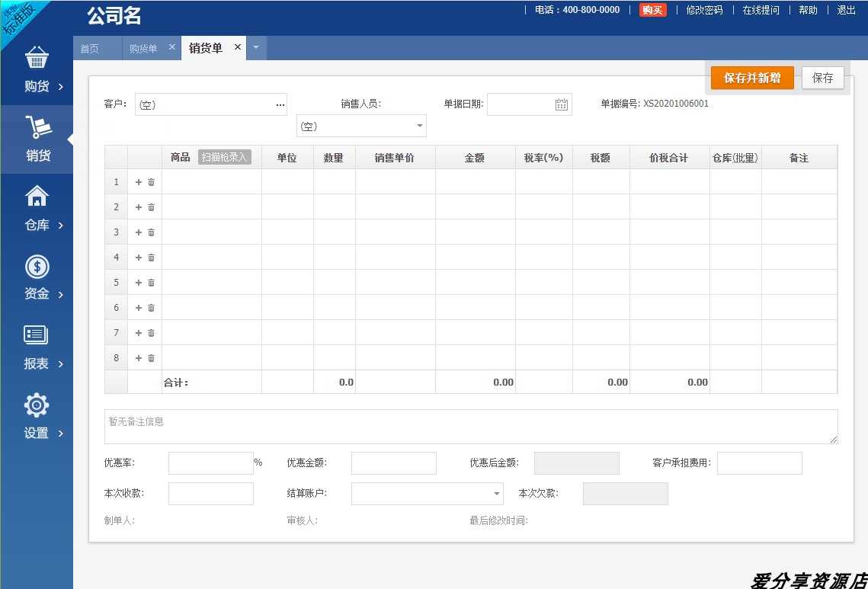Click the 单据编号 XS20201006001 text
The height and width of the screenshot is (589, 868).
655,104
